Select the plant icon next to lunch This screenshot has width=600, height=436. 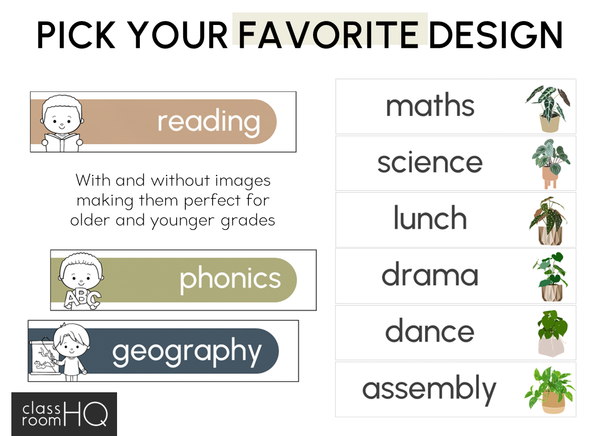[x=547, y=220]
